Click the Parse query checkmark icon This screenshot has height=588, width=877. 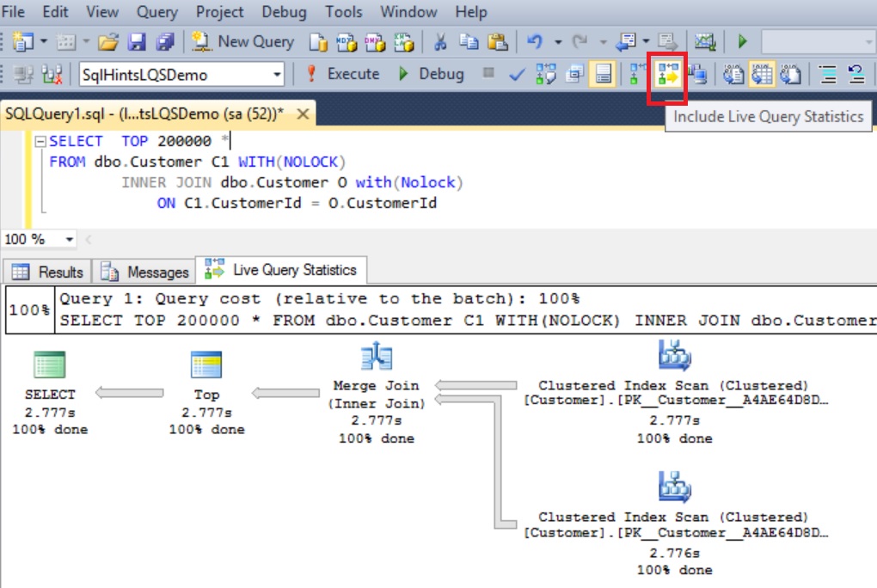[517, 75]
